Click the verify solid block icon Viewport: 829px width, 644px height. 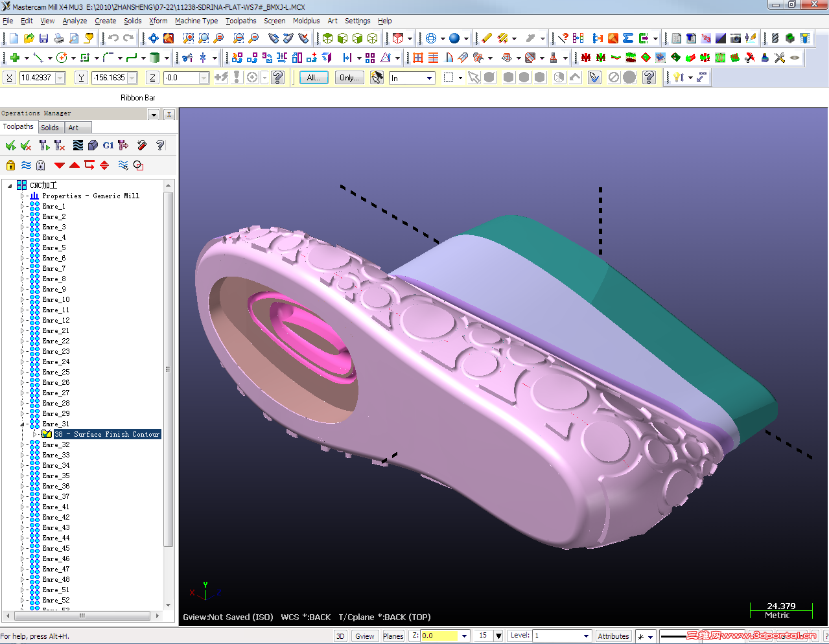(93, 145)
